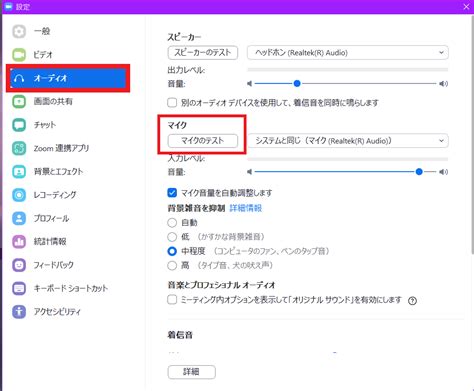Click the Background and Effects icon
Viewport: 474px width, 391px height.
click(x=19, y=172)
